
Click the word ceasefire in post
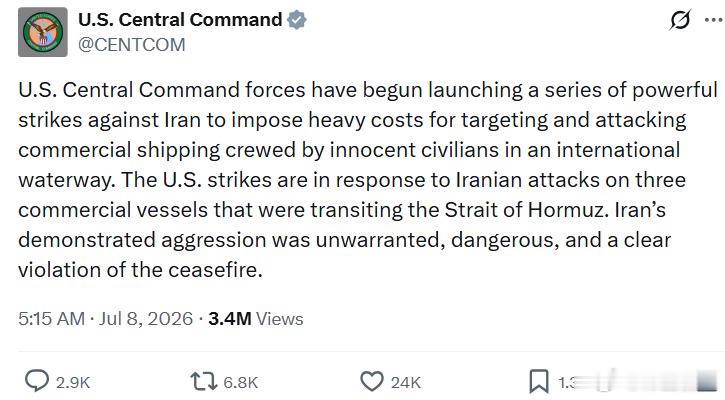pos(215,270)
